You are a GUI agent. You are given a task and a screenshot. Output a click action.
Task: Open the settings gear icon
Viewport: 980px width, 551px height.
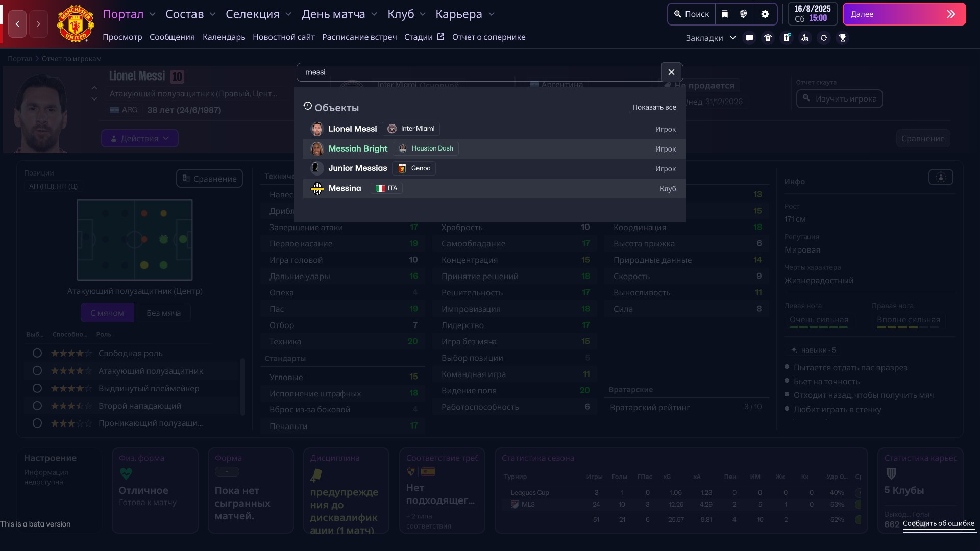tap(765, 14)
